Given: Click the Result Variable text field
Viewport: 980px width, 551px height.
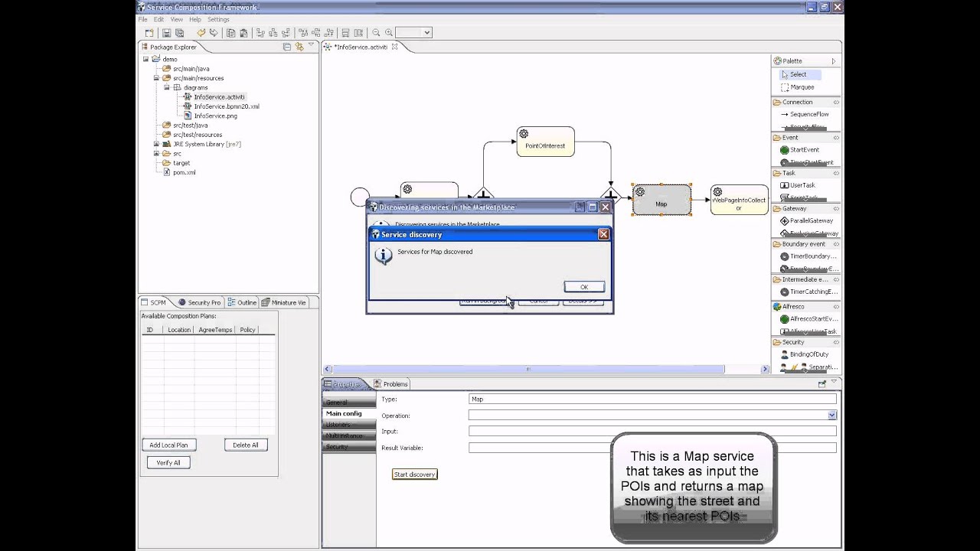Looking at the screenshot, I should click(x=652, y=448).
